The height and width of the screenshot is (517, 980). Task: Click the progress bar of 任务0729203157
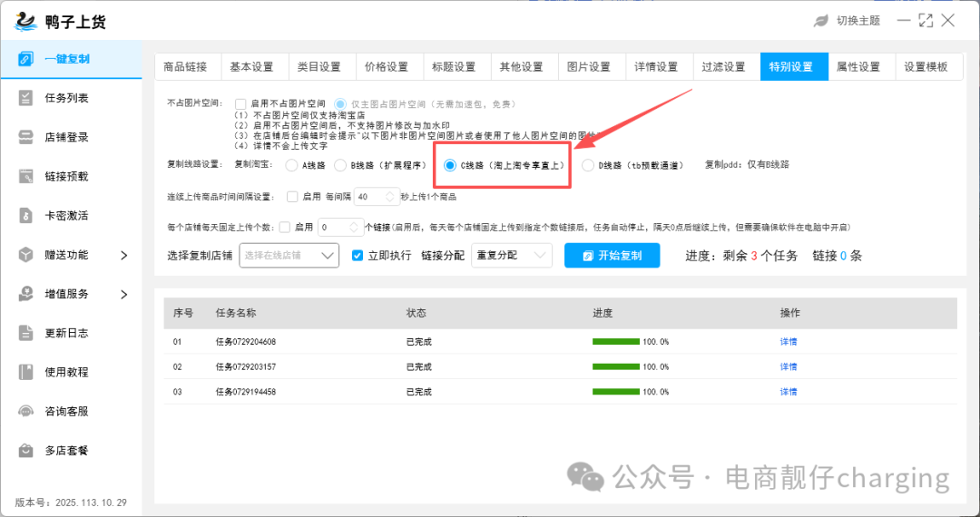[x=615, y=366]
